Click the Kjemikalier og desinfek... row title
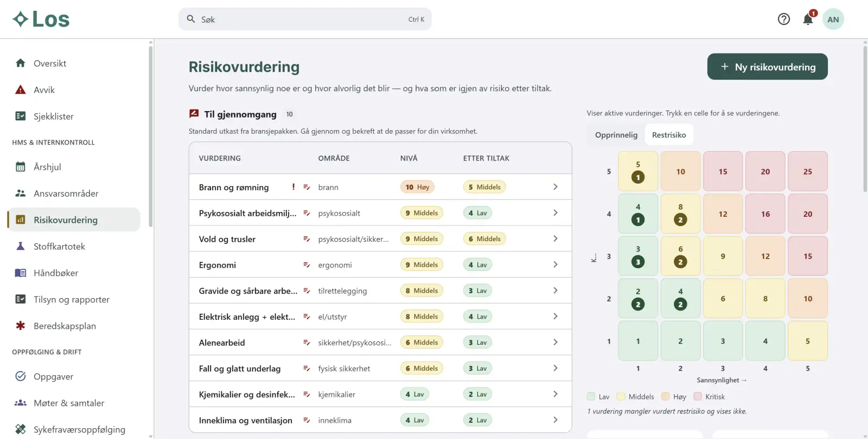Image resolution: width=868 pixels, height=439 pixels. (x=247, y=395)
